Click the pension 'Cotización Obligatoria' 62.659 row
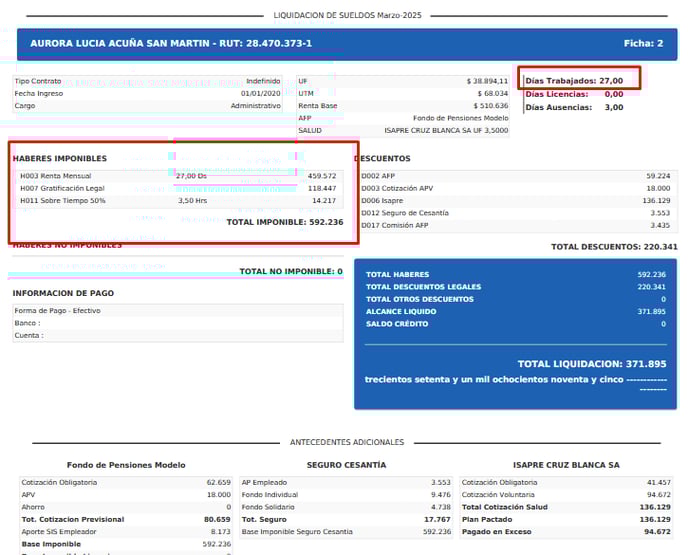688x555 pixels. pos(126,482)
